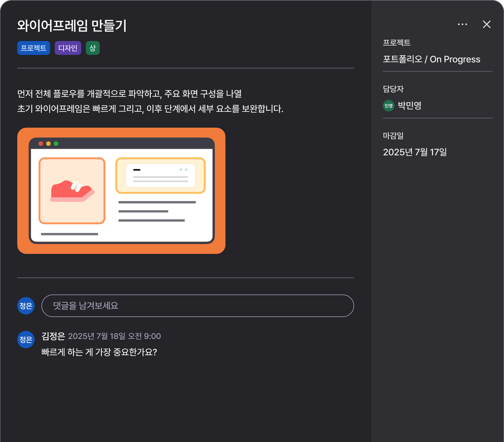Click the 정은 avatar next to the comment box
This screenshot has height=442, width=504.
click(x=26, y=306)
